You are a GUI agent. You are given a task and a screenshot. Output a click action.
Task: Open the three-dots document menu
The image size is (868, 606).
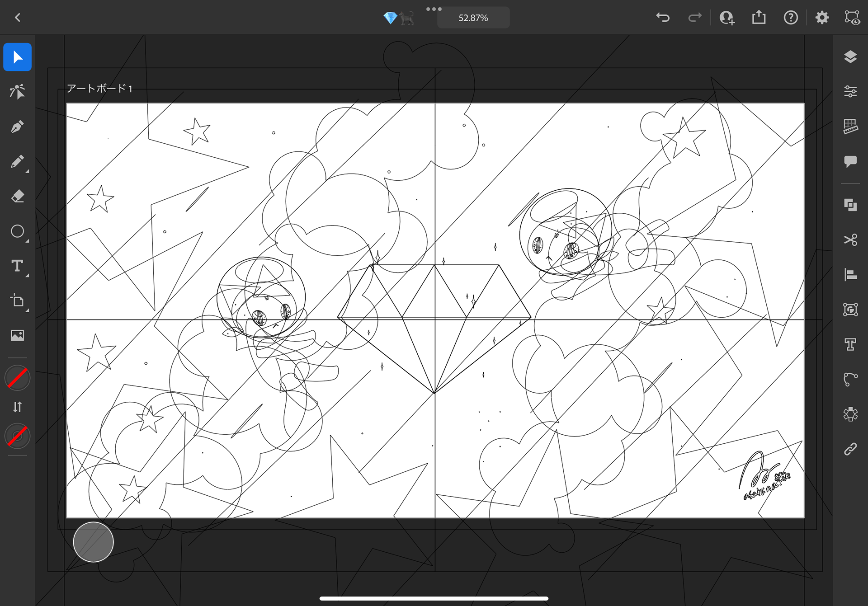pyautogui.click(x=434, y=9)
